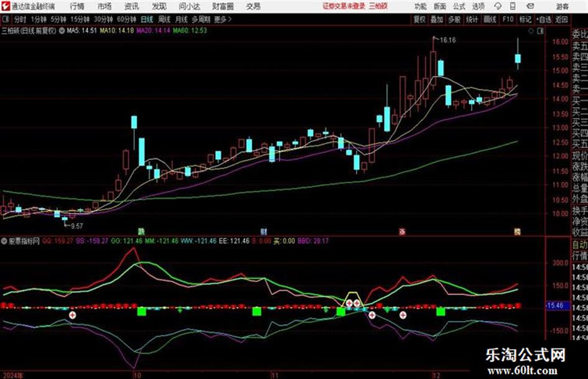
Task: Click the BBD: 28.17 indicator value
Action: (x=313, y=241)
